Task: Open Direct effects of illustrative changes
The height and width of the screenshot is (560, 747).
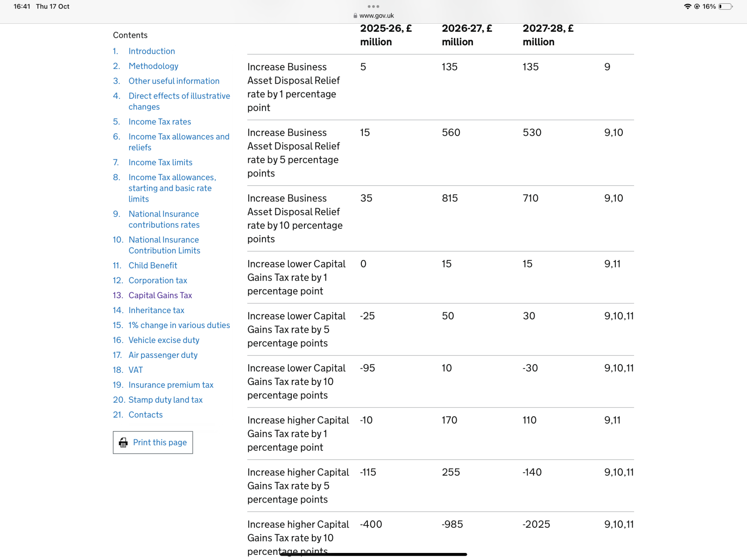Action: click(x=179, y=101)
